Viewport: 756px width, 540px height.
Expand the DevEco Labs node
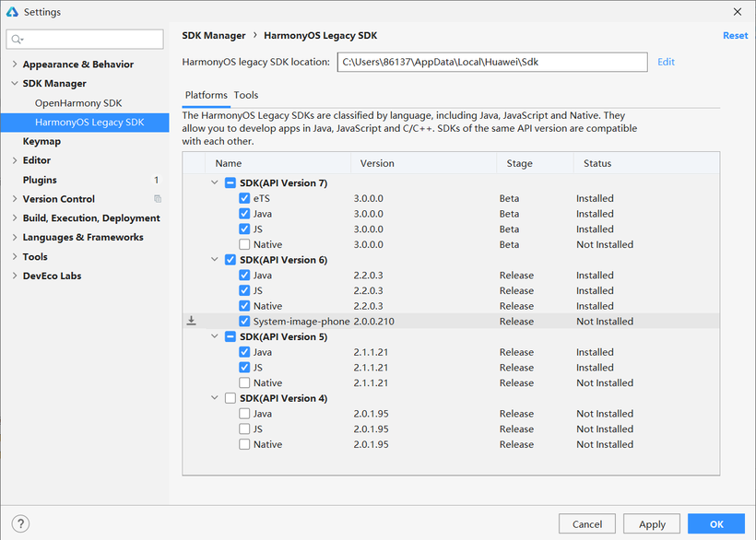tap(15, 276)
